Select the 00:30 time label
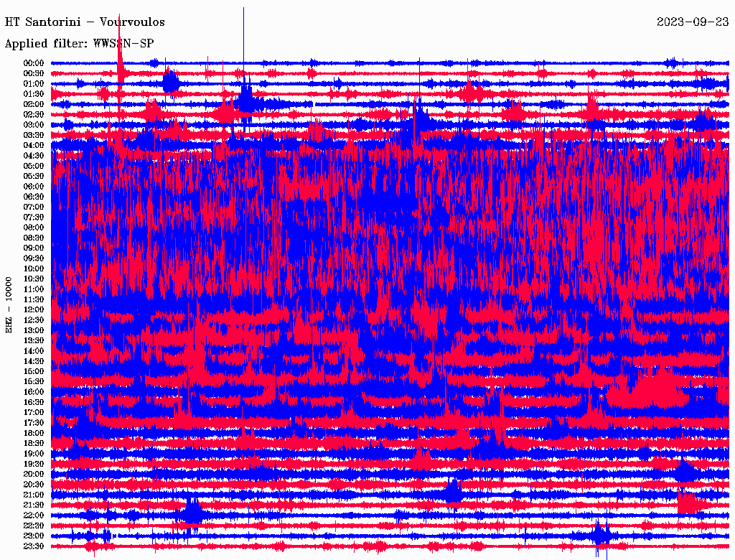The width and height of the screenshot is (735, 560). click(33, 73)
